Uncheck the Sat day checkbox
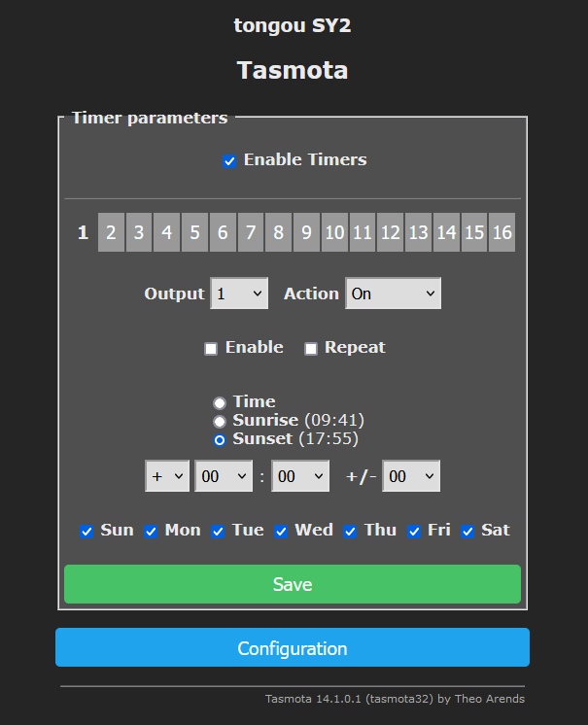The width and height of the screenshot is (588, 725). coord(467,532)
